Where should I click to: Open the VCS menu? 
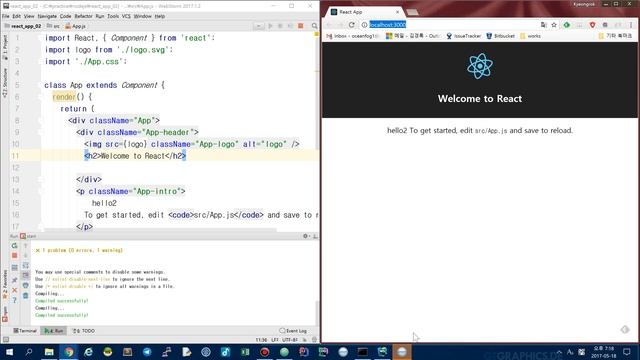[x=126, y=16]
